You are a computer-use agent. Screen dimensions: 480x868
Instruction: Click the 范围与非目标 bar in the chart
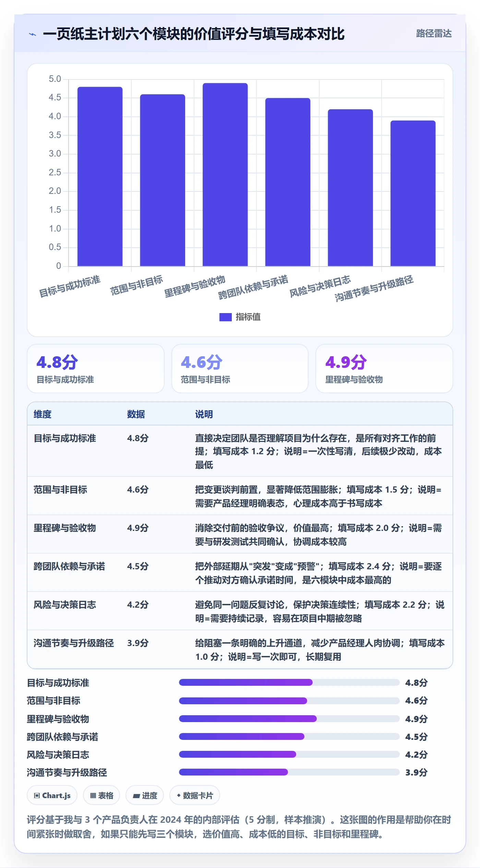pos(163,180)
